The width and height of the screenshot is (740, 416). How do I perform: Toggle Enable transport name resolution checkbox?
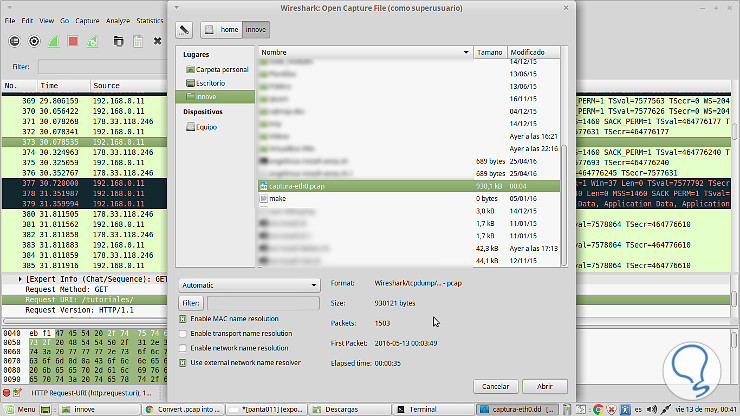coord(183,334)
